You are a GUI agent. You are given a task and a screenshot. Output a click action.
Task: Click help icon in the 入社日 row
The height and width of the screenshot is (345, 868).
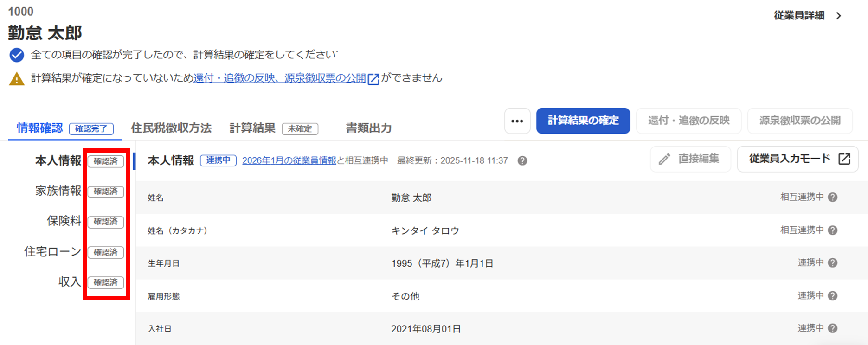tap(833, 328)
